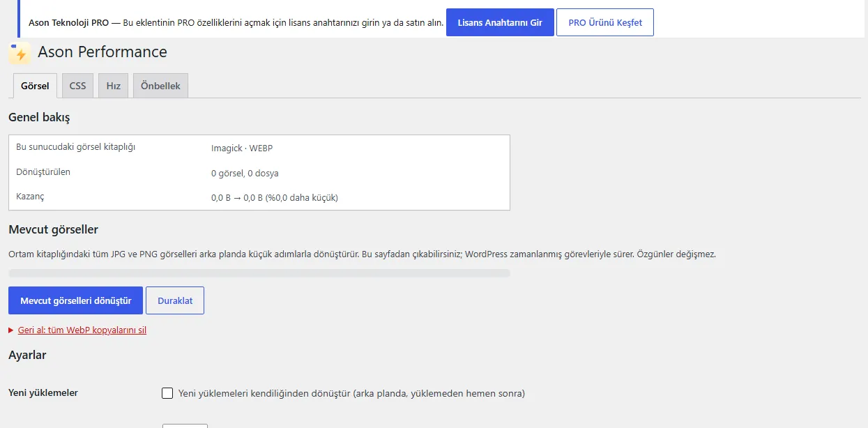Click the Duraklat button
Viewport: 868px width, 428px height.
click(x=175, y=300)
